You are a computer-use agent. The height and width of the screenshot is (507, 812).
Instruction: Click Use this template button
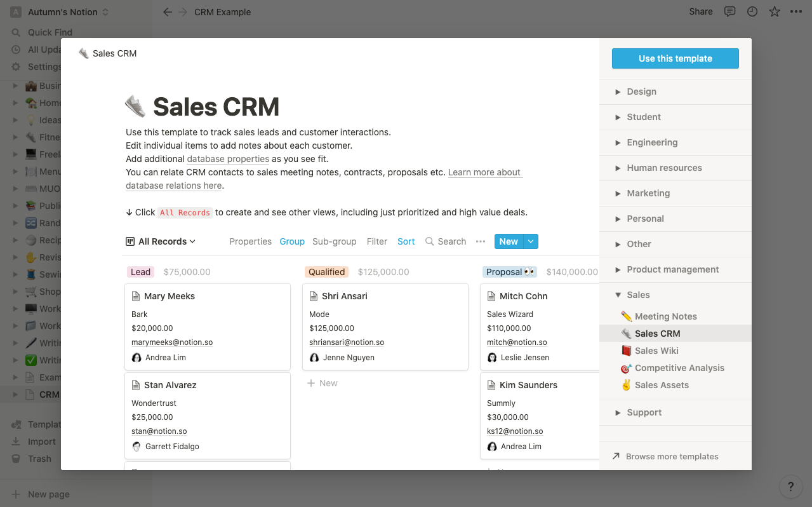[676, 58]
